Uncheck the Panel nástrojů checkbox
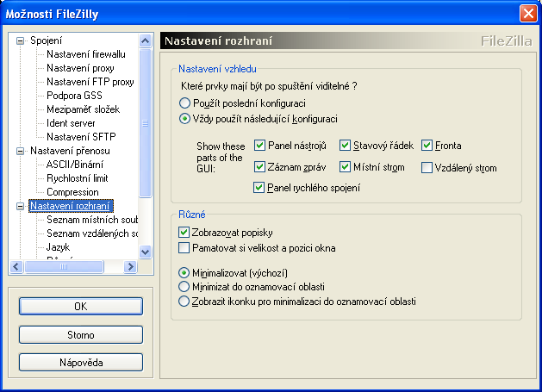This screenshot has height=392, width=542. click(x=259, y=146)
